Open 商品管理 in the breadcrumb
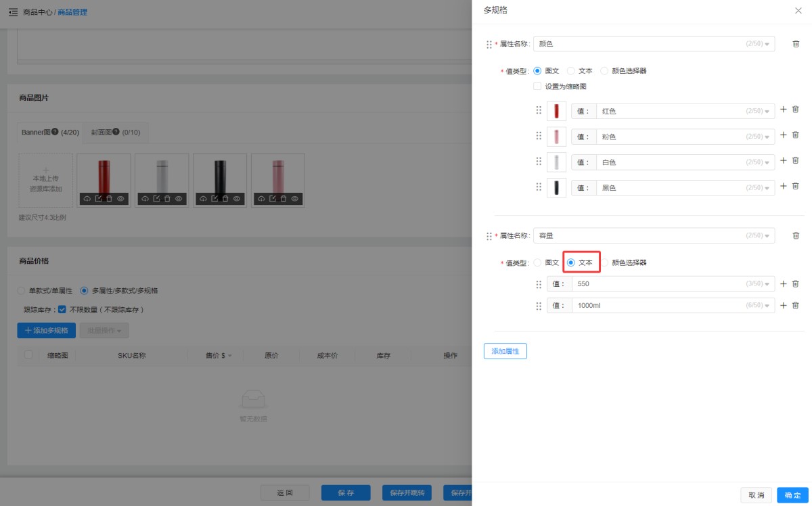812x506 pixels. pos(72,12)
